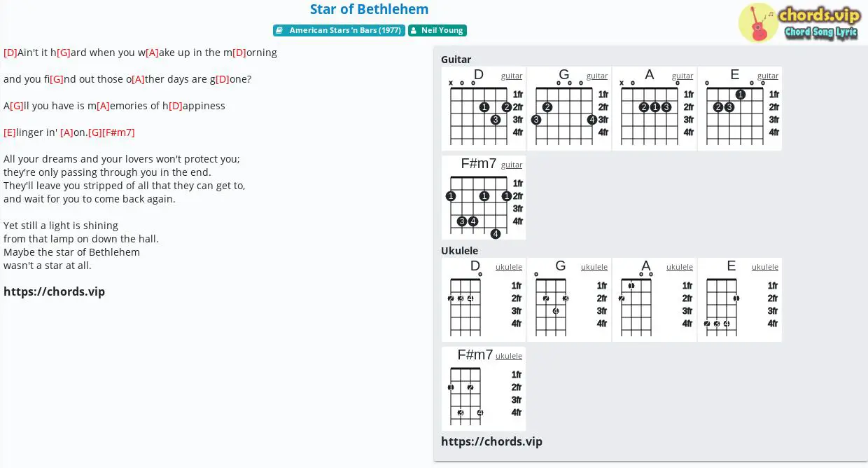Screen dimensions: 868x468
Task: Click the chords.vip guitar logo
Action: coord(799,22)
